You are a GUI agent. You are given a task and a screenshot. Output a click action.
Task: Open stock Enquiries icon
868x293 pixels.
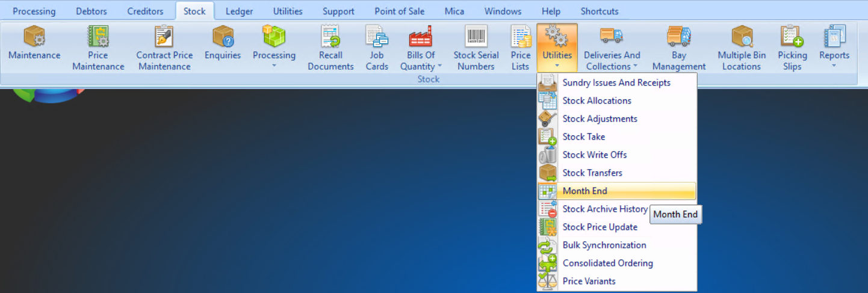point(223,36)
